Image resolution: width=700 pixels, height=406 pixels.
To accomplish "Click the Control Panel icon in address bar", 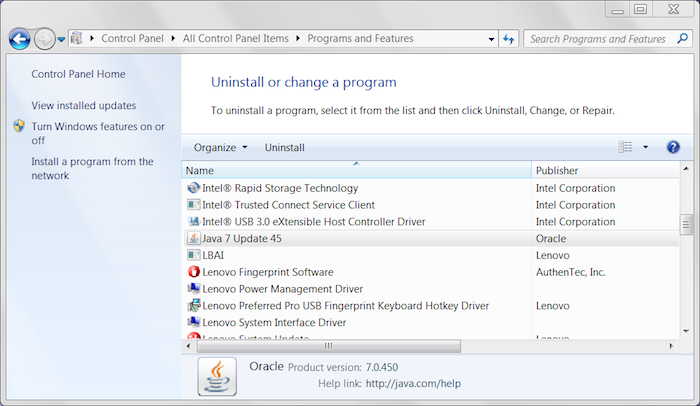I will point(77,38).
